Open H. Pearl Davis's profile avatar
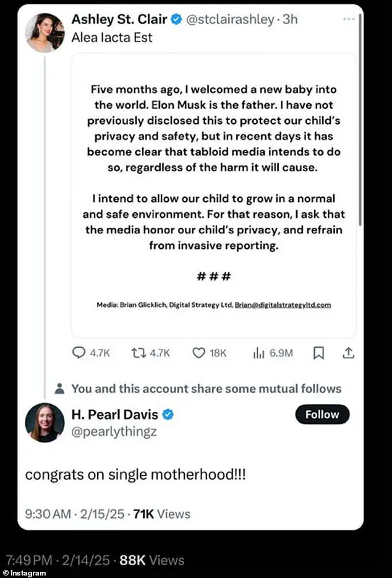 pyautogui.click(x=45, y=422)
